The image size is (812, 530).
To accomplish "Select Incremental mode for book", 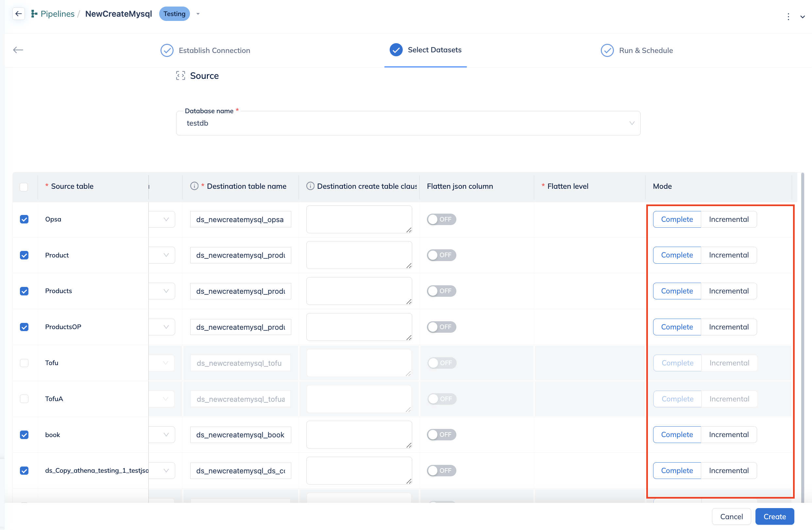I will [x=729, y=435].
